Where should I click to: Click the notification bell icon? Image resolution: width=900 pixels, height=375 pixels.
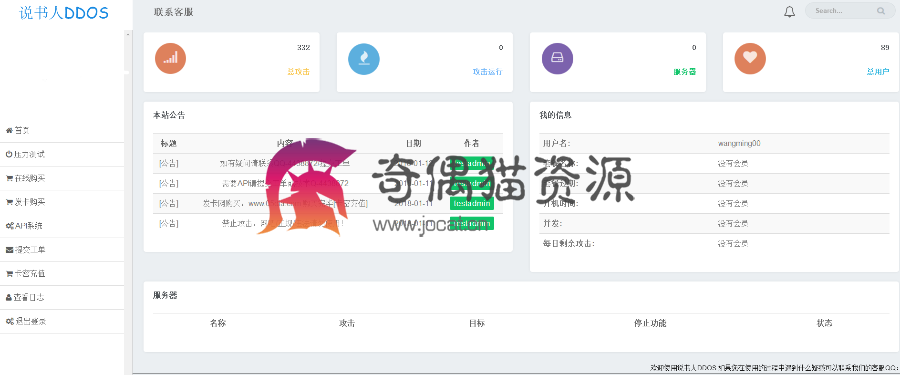pos(789,11)
